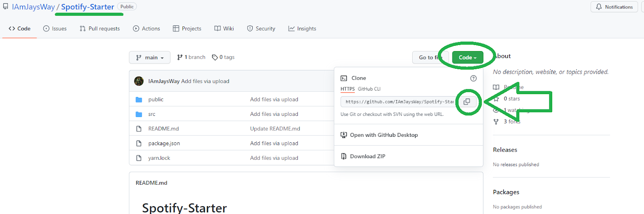Click the copy URL to clipboard icon

[x=466, y=102]
